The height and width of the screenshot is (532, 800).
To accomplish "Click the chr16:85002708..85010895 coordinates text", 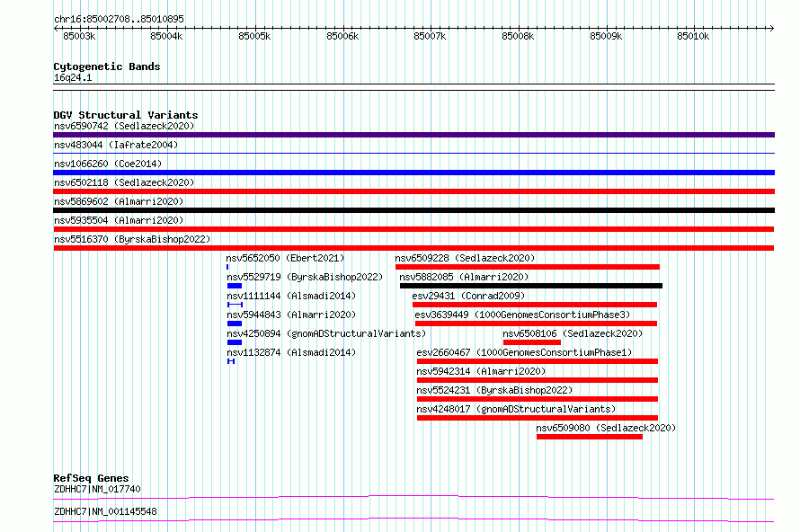I will tap(119, 20).
